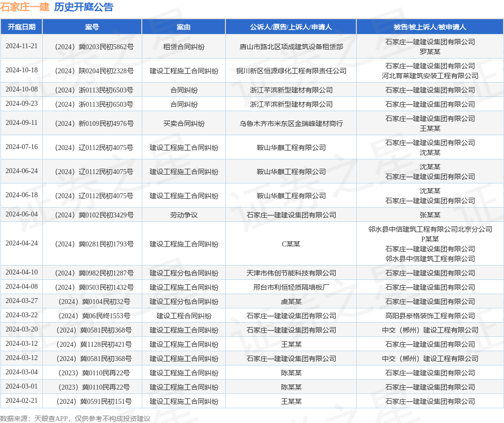This screenshot has width=504, height=423.
Task: Click defendant 罗某某
Action: pyautogui.click(x=430, y=52)
